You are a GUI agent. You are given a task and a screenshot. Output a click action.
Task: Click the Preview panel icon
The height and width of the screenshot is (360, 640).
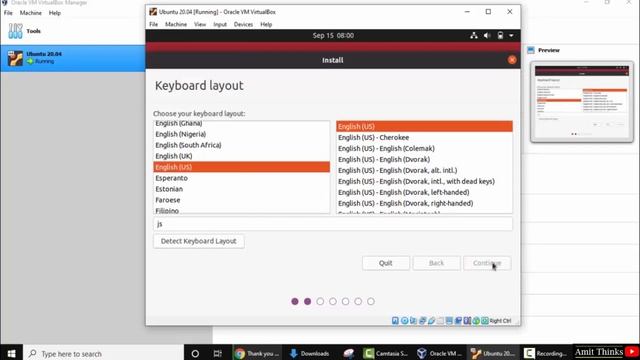point(531,50)
